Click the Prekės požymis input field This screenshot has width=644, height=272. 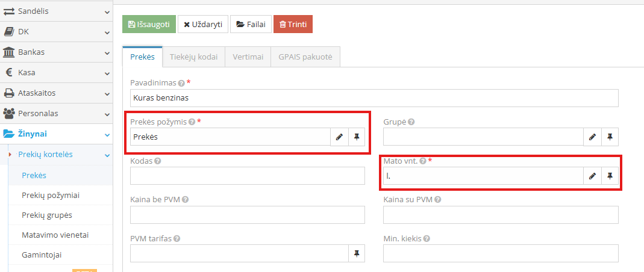[x=230, y=137]
